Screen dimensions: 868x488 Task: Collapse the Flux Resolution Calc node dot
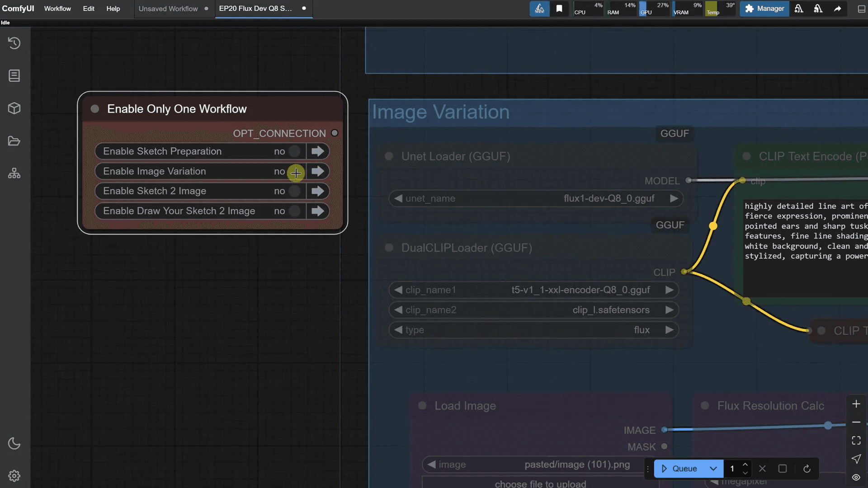tap(705, 405)
